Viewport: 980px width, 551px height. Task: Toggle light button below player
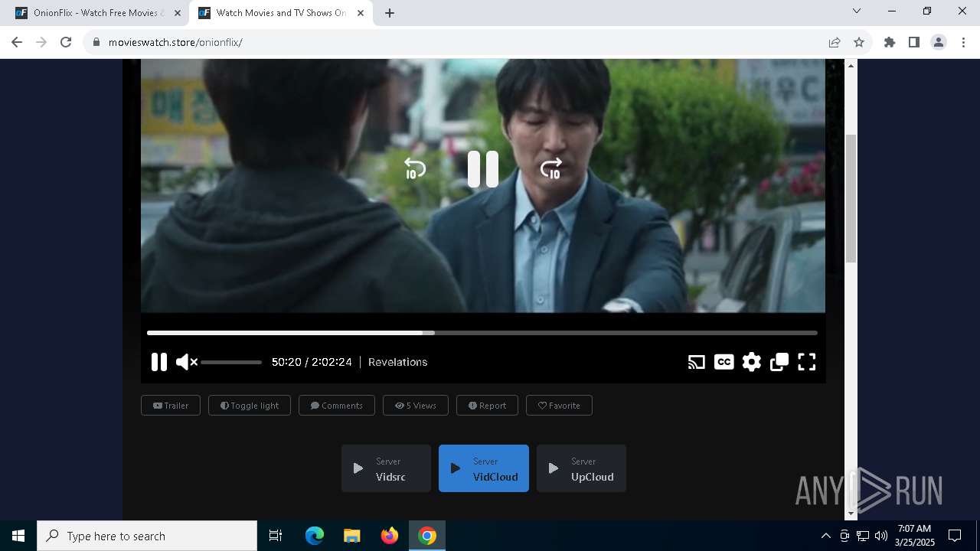pos(250,406)
